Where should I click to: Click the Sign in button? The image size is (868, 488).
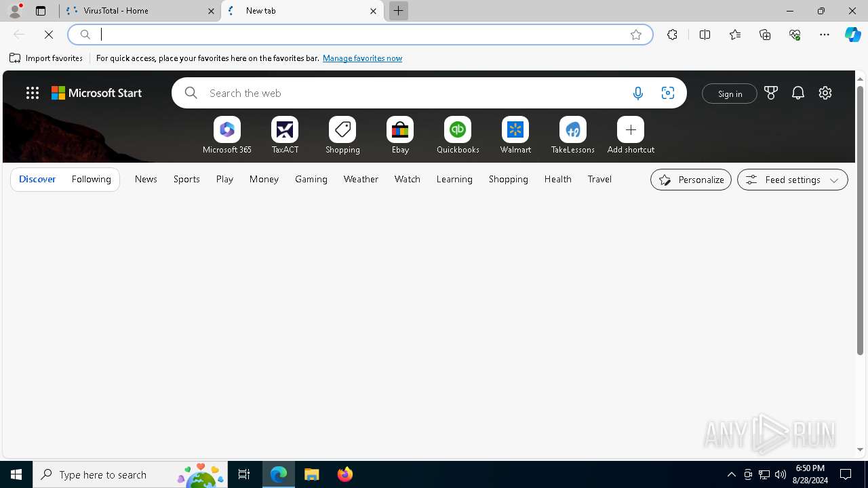(x=730, y=94)
